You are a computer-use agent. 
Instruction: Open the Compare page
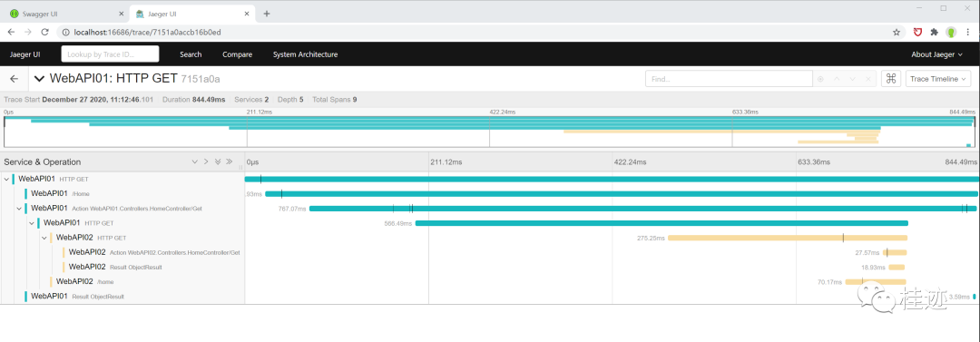(x=238, y=54)
